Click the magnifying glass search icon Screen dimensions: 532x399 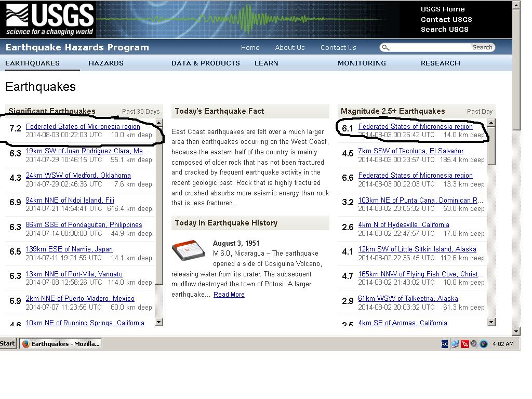[385, 47]
